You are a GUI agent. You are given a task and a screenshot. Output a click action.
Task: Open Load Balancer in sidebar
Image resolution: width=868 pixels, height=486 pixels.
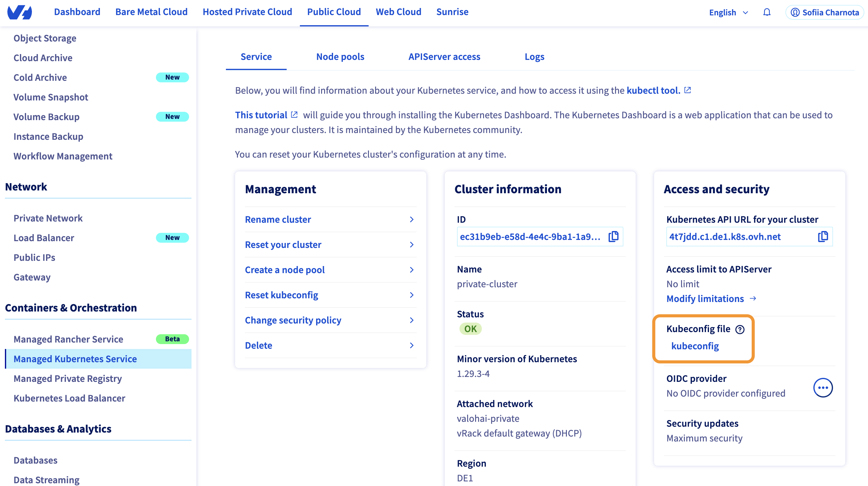pos(44,238)
